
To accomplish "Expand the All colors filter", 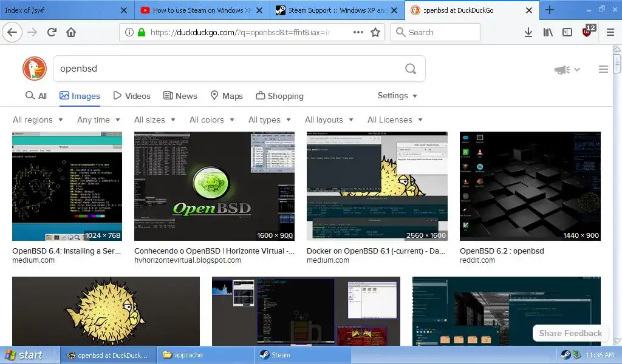I will point(212,120).
